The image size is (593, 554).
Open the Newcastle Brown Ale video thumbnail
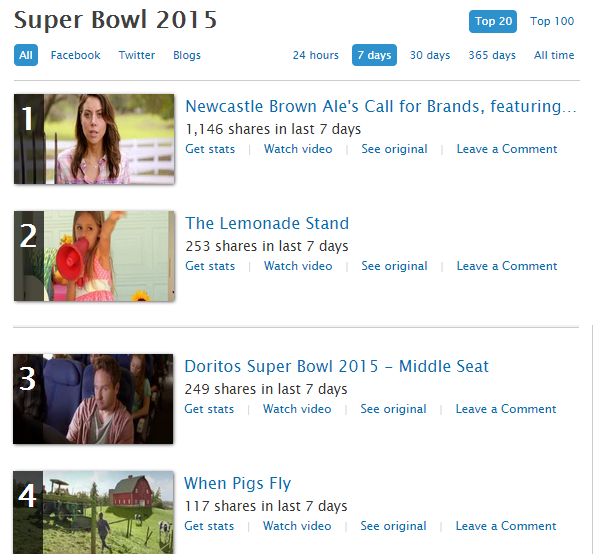tap(94, 139)
